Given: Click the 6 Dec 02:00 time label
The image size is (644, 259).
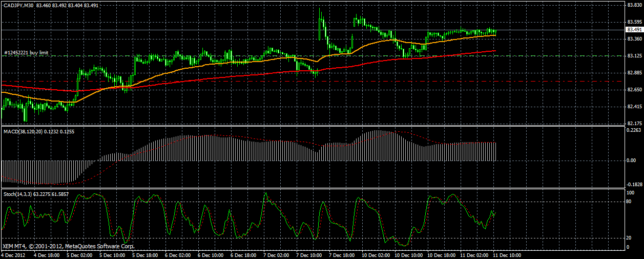Looking at the screenshot, I should coord(177,254).
